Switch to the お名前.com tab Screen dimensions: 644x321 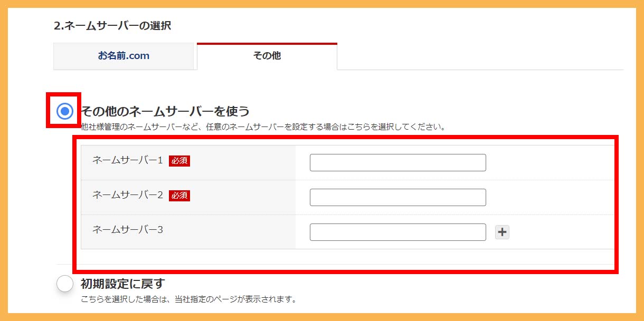(x=124, y=56)
